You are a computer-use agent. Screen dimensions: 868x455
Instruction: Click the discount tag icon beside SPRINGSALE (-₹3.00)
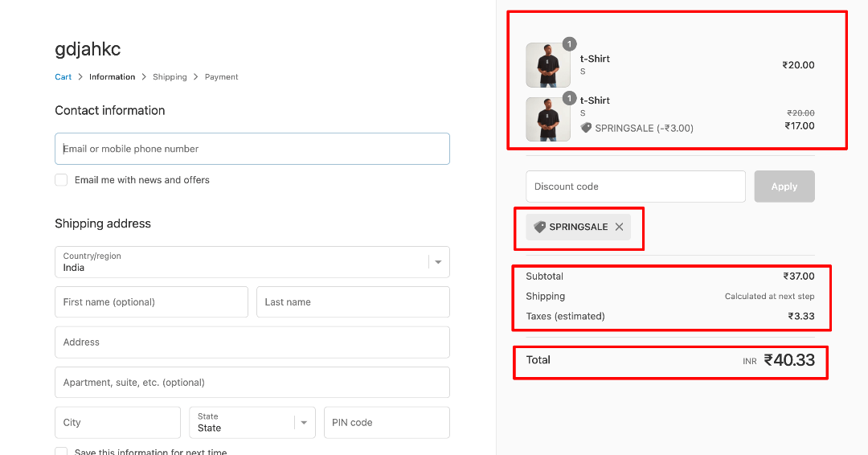586,128
